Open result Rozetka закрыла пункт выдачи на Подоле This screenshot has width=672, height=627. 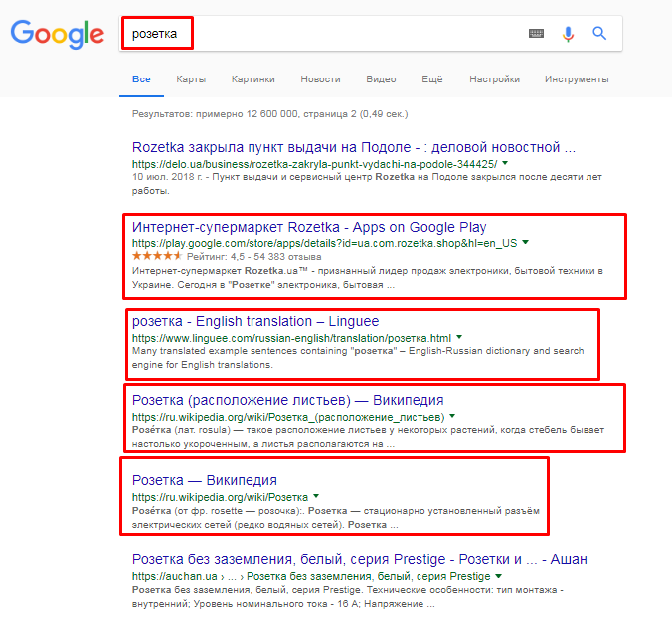[354, 147]
